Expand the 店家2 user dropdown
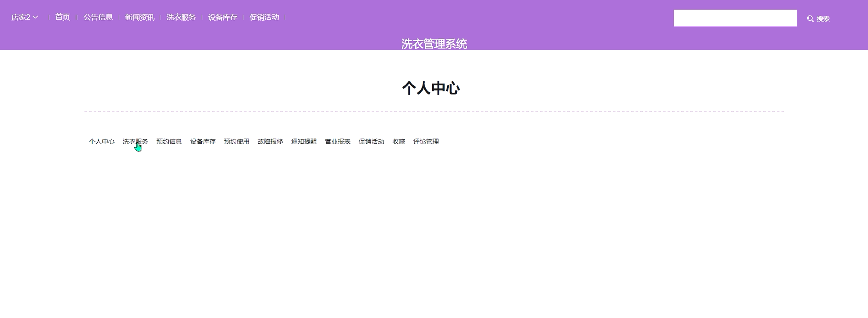868x318 pixels. click(x=24, y=17)
